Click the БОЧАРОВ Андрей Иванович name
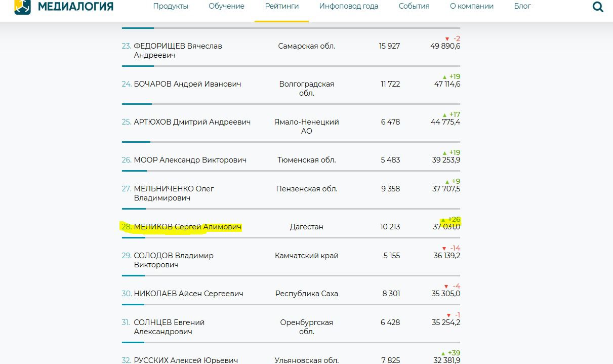Image resolution: width=613 pixels, height=364 pixels. pos(187,84)
